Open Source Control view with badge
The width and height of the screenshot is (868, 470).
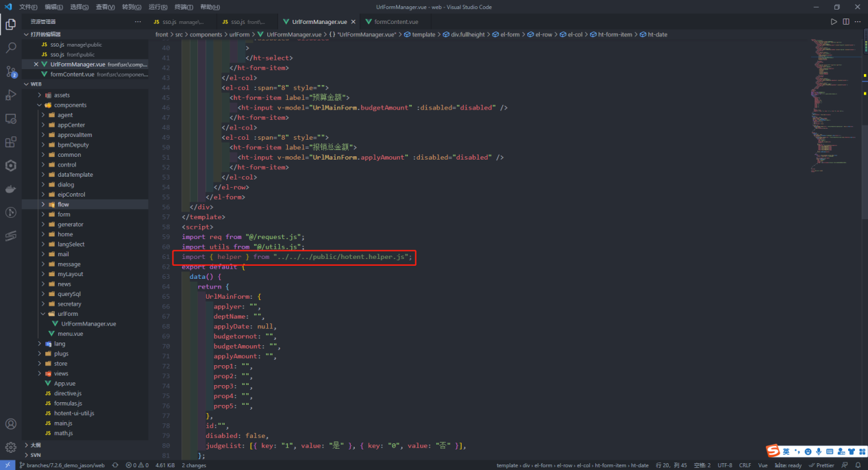coord(11,71)
